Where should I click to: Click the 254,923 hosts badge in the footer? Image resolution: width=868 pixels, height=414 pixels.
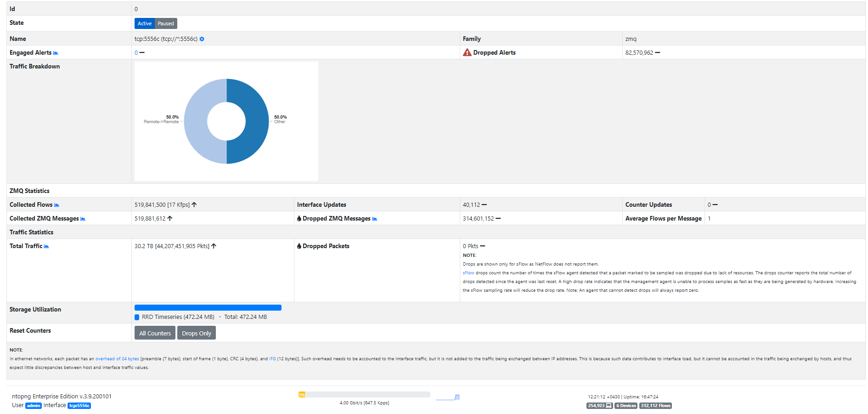point(599,406)
